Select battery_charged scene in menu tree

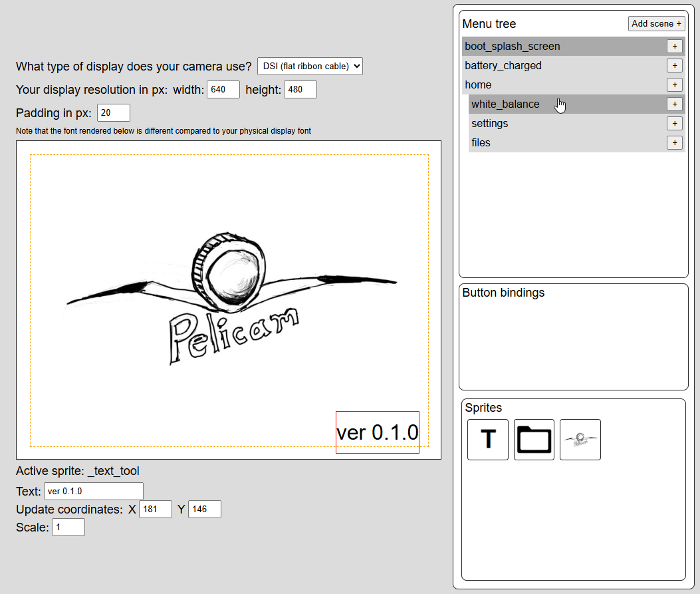click(503, 66)
